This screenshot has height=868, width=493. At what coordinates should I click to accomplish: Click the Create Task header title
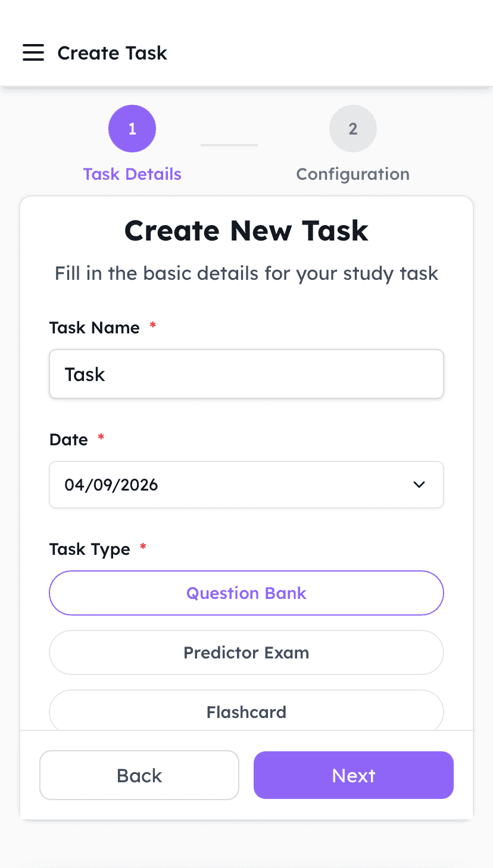click(112, 53)
